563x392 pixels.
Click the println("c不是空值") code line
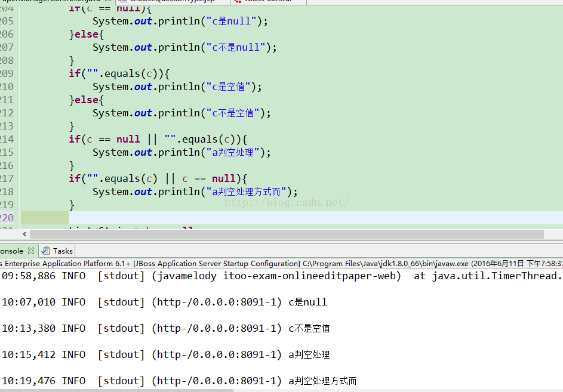coord(181,113)
